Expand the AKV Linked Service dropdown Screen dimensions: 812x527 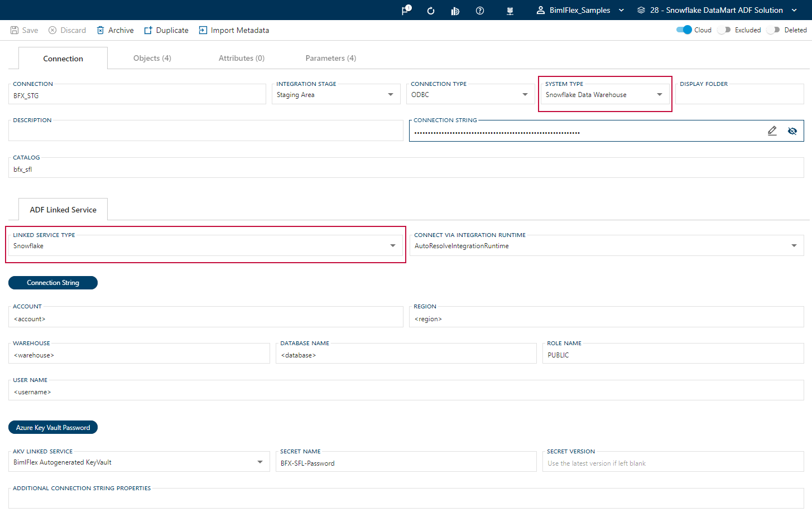click(x=260, y=462)
